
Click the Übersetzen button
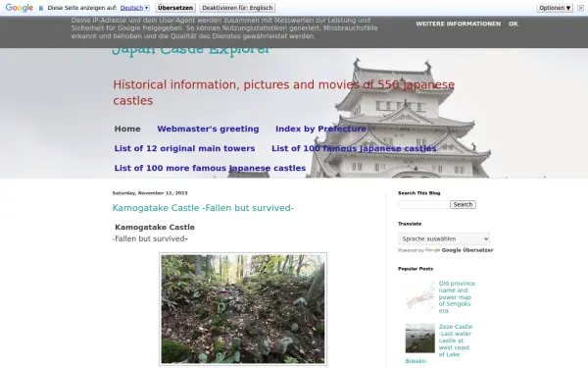point(175,8)
